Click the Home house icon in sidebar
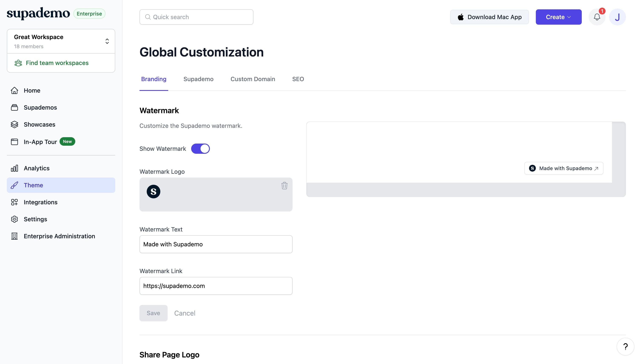 coord(14,90)
